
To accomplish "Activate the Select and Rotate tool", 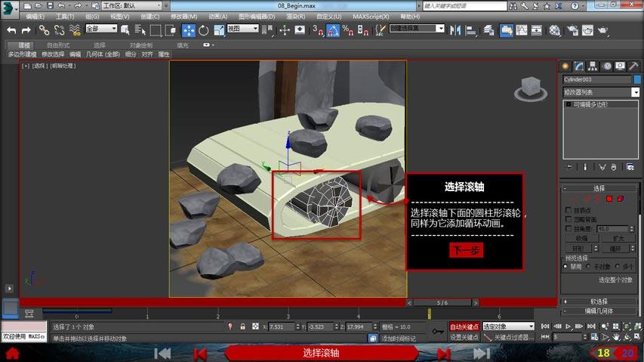I will click(203, 30).
